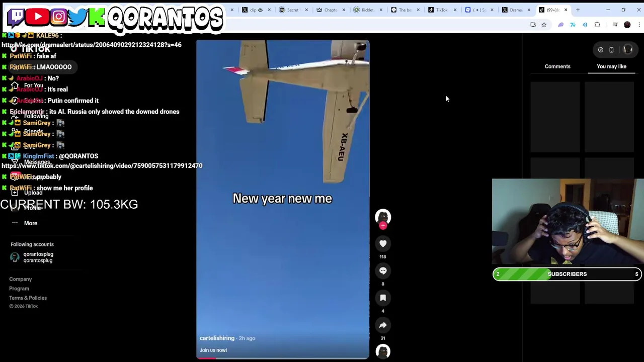This screenshot has height=362, width=644.
Task: Expand the Company footer section
Action: pyautogui.click(x=20, y=279)
